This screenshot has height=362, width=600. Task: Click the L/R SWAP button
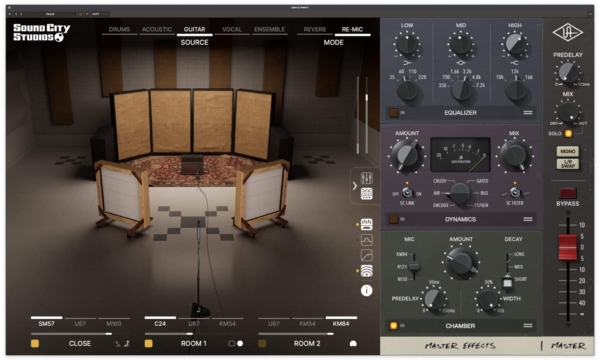click(568, 164)
